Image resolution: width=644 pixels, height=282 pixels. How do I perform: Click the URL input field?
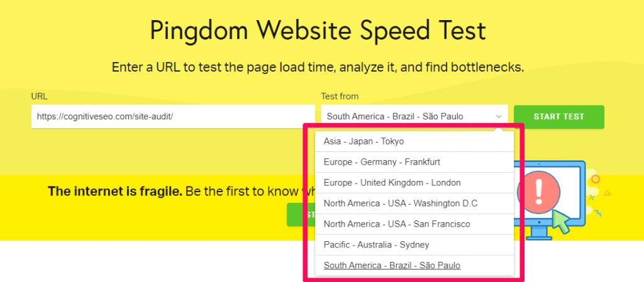pyautogui.click(x=173, y=116)
